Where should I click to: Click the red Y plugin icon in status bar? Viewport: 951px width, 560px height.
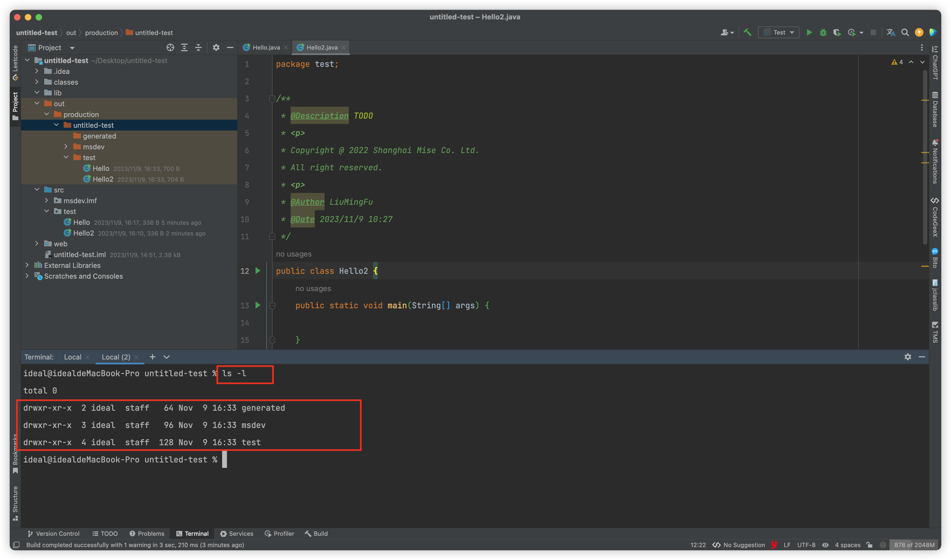click(x=774, y=545)
